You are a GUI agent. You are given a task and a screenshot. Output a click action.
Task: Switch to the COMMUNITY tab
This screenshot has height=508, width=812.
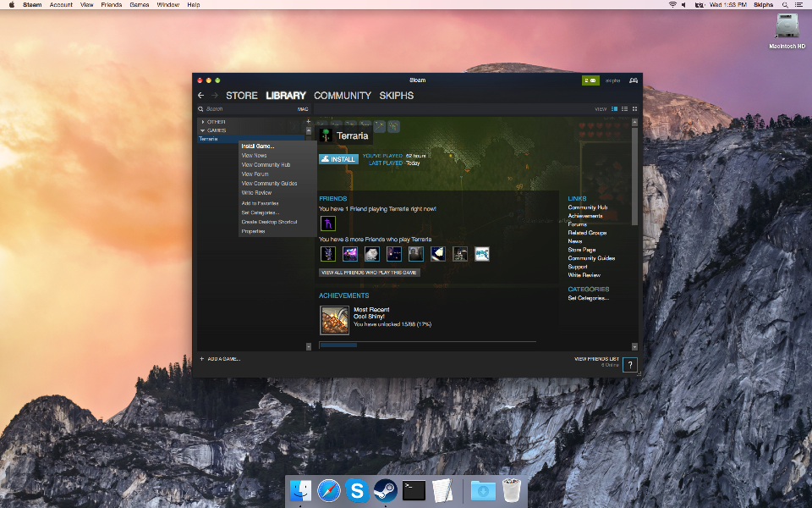pyautogui.click(x=343, y=96)
